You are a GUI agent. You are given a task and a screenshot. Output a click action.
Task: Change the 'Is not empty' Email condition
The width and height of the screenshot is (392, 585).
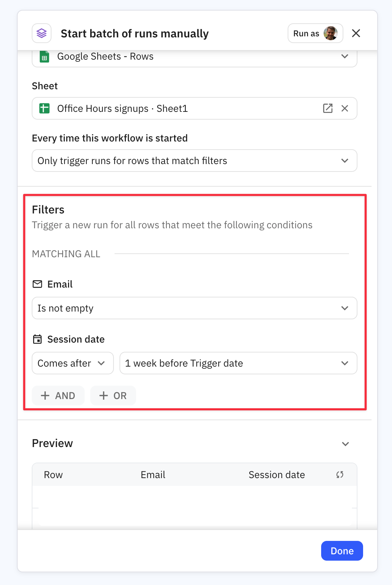point(195,308)
